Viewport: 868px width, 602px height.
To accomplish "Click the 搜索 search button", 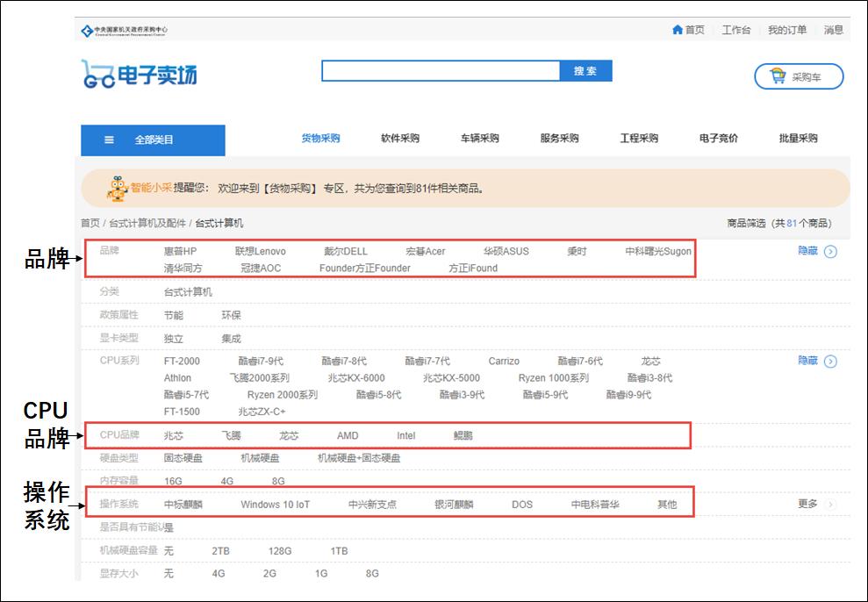I will [585, 69].
